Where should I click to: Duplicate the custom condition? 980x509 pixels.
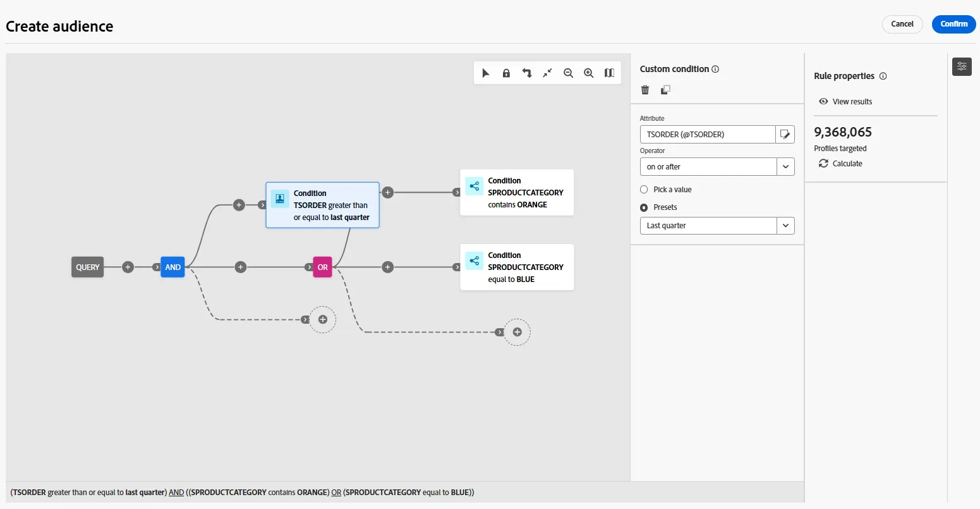[665, 90]
